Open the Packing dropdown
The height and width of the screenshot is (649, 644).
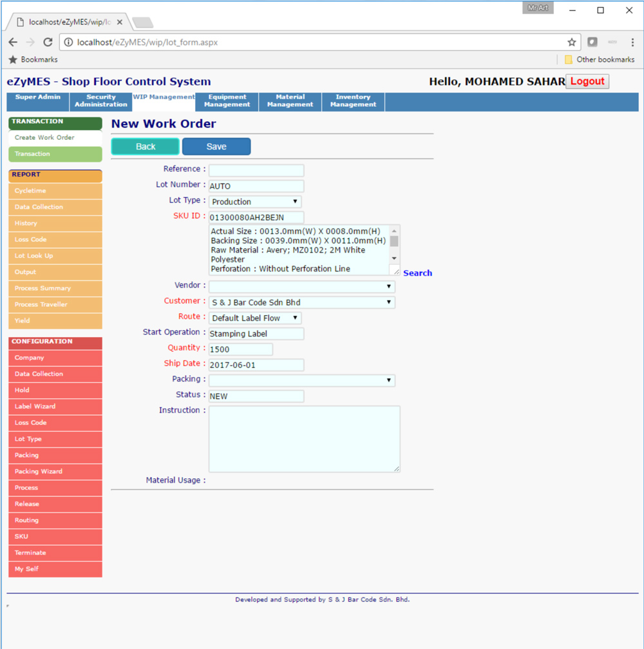(x=301, y=380)
